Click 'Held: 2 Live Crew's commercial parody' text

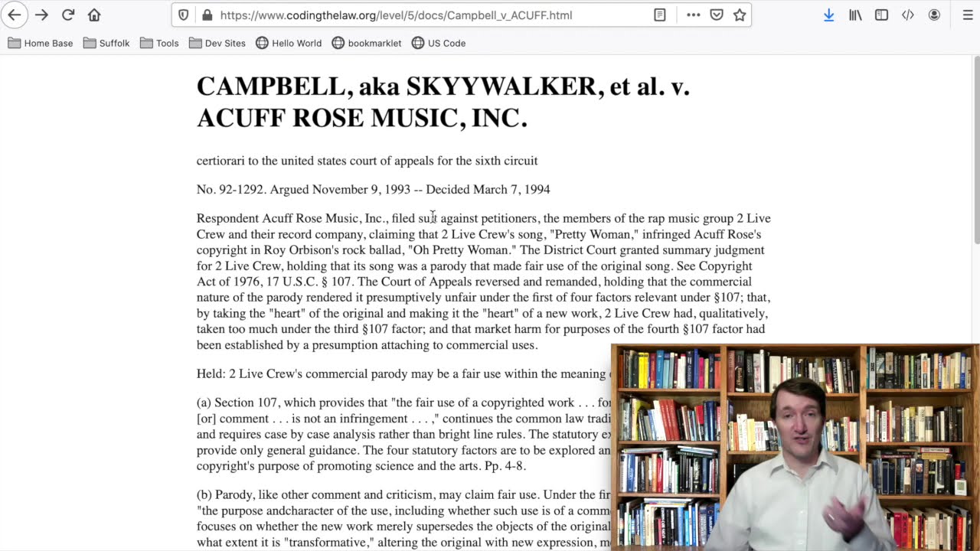point(403,373)
